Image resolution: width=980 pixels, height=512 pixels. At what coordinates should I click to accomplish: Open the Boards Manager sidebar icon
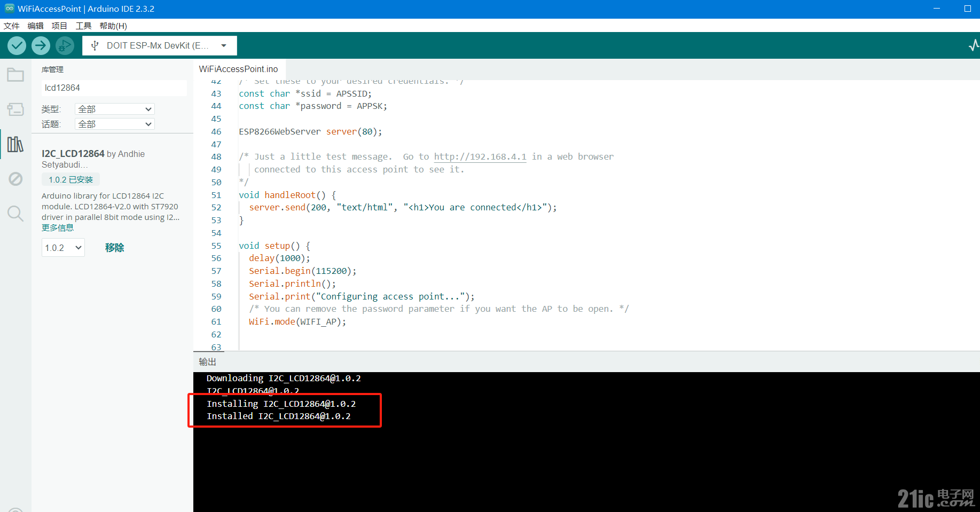[15, 109]
